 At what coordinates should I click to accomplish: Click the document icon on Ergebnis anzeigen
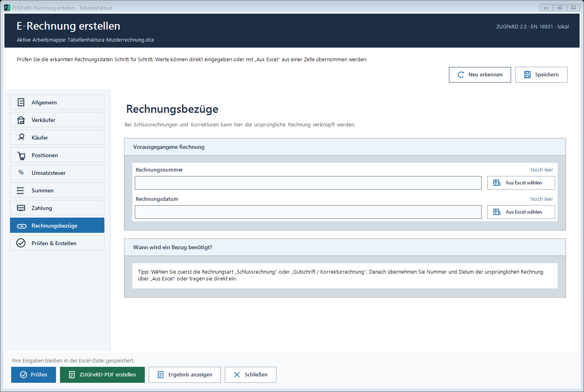161,375
